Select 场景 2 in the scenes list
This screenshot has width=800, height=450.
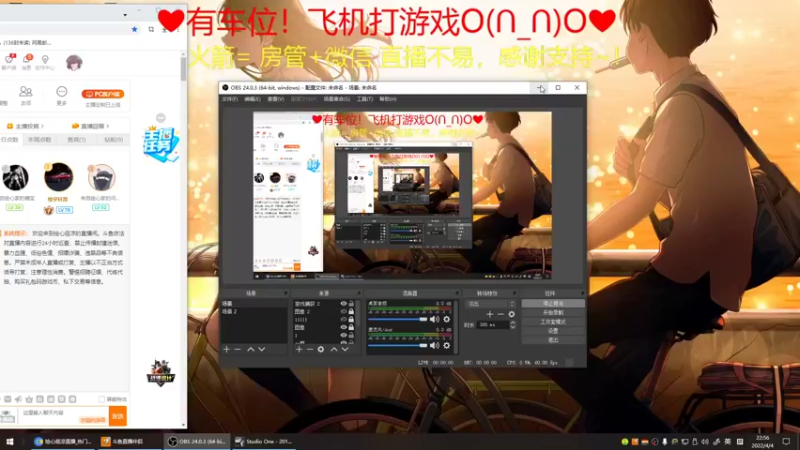[254, 311]
